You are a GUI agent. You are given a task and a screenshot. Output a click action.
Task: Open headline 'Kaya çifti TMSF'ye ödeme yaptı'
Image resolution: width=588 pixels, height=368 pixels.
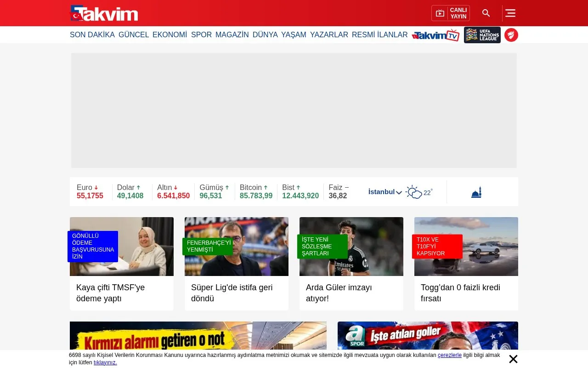[x=111, y=293]
